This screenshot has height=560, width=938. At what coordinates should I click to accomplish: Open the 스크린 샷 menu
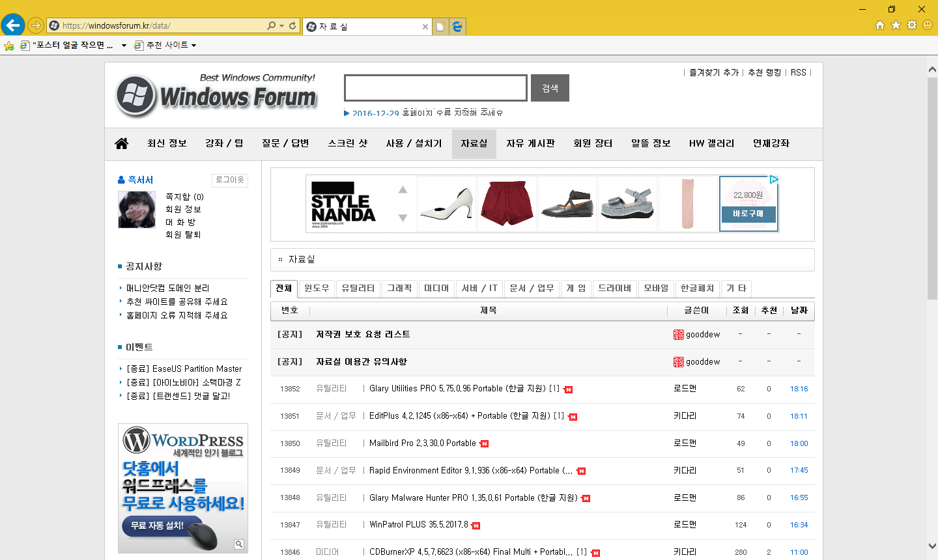tap(348, 143)
